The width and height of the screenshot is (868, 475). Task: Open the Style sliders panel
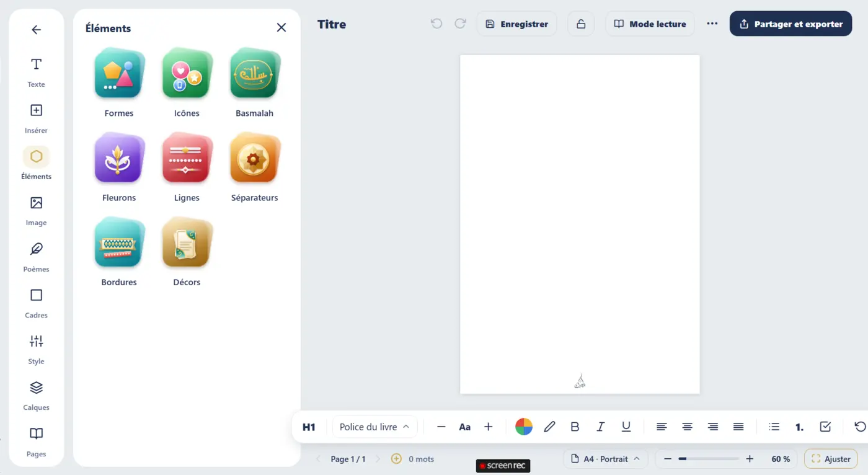click(x=36, y=349)
